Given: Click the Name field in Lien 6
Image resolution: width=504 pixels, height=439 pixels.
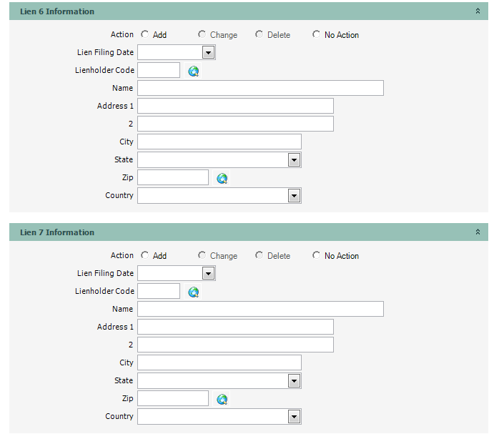Looking at the screenshot, I should [x=260, y=88].
